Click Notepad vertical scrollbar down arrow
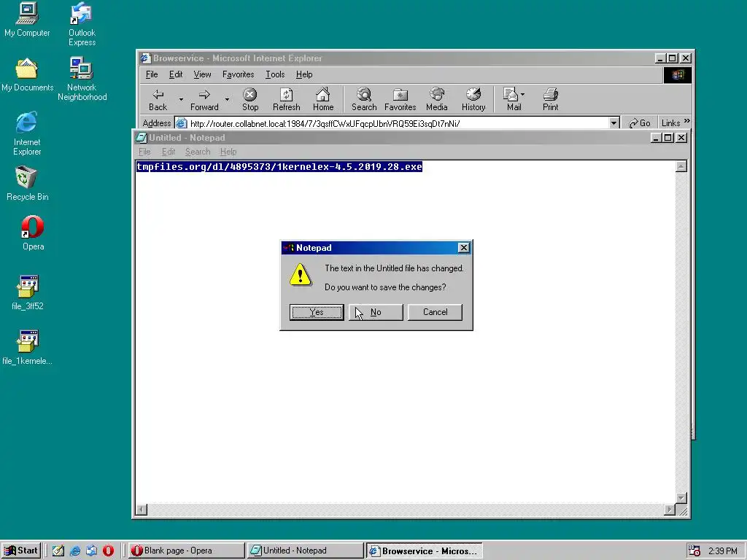The width and height of the screenshot is (747, 560). click(681, 498)
